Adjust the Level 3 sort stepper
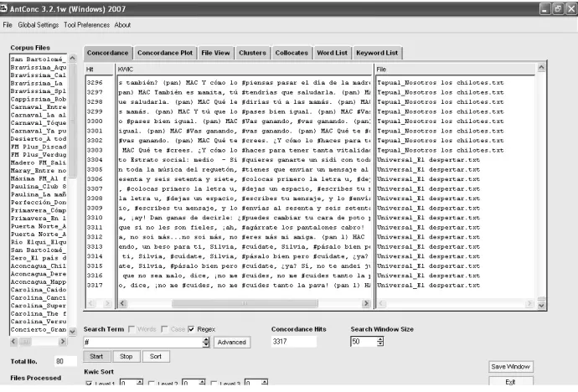578x392 pixels. click(x=265, y=383)
